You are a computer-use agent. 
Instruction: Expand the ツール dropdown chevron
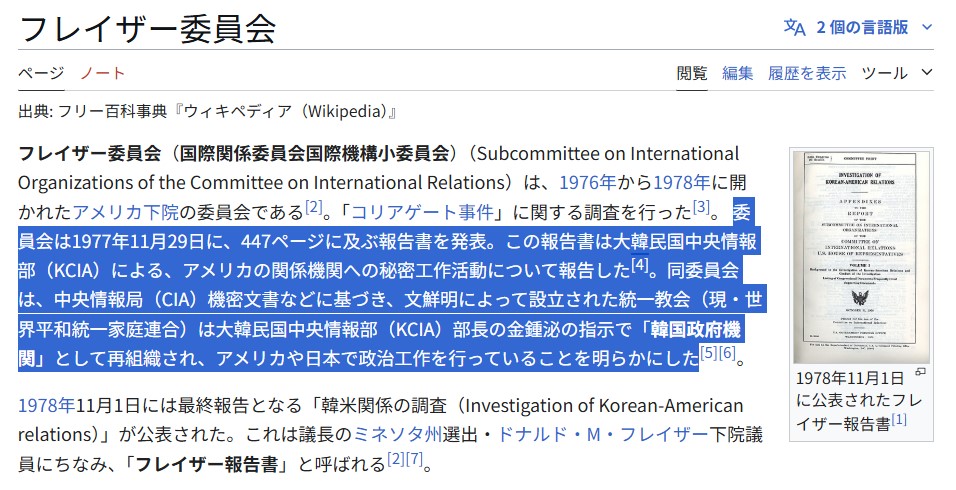click(927, 73)
